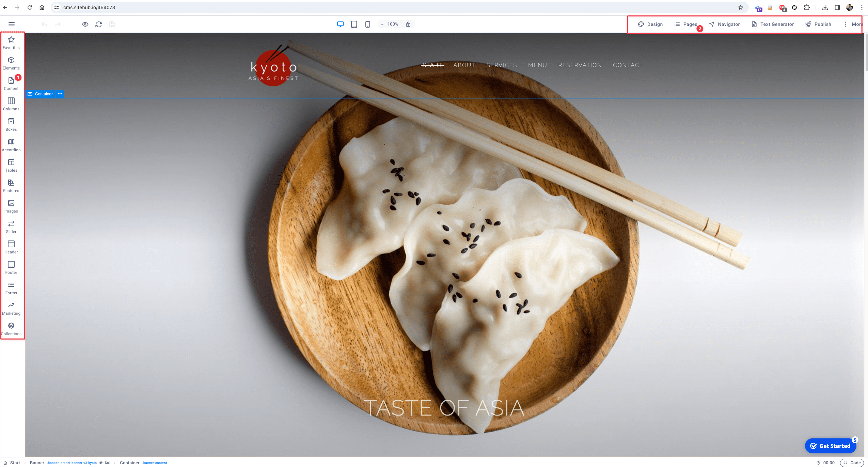Open the Slider blocks panel
The height and width of the screenshot is (467, 868).
[x=11, y=227]
